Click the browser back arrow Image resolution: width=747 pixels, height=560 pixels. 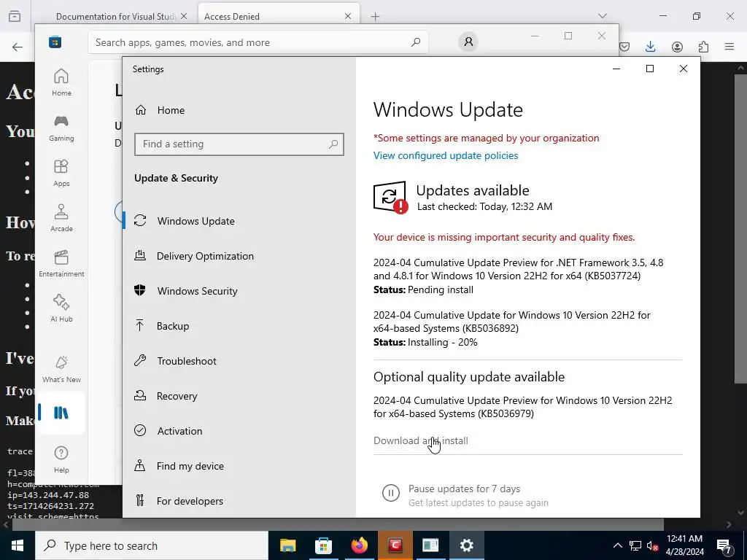click(x=18, y=47)
